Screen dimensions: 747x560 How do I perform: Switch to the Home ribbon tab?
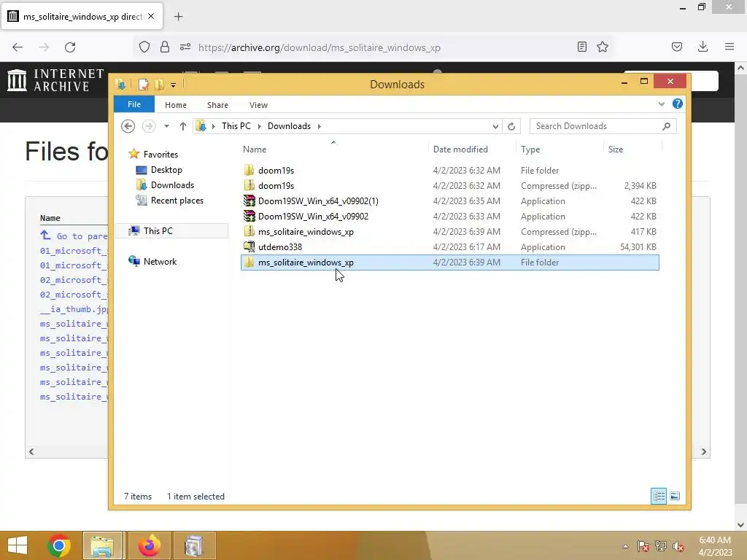click(x=175, y=105)
